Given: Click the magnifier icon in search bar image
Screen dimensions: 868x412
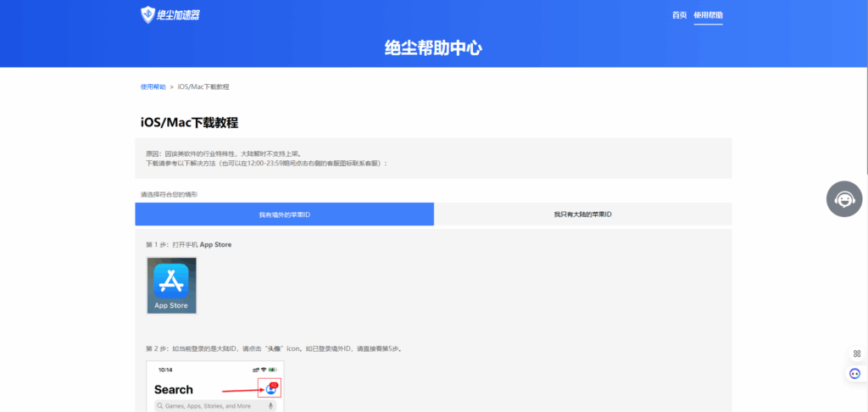Looking at the screenshot, I should point(159,406).
